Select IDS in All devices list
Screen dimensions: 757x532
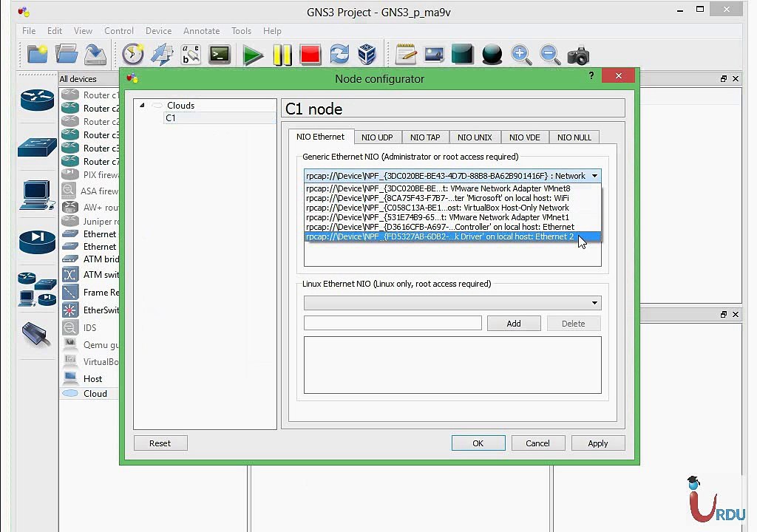coord(89,328)
